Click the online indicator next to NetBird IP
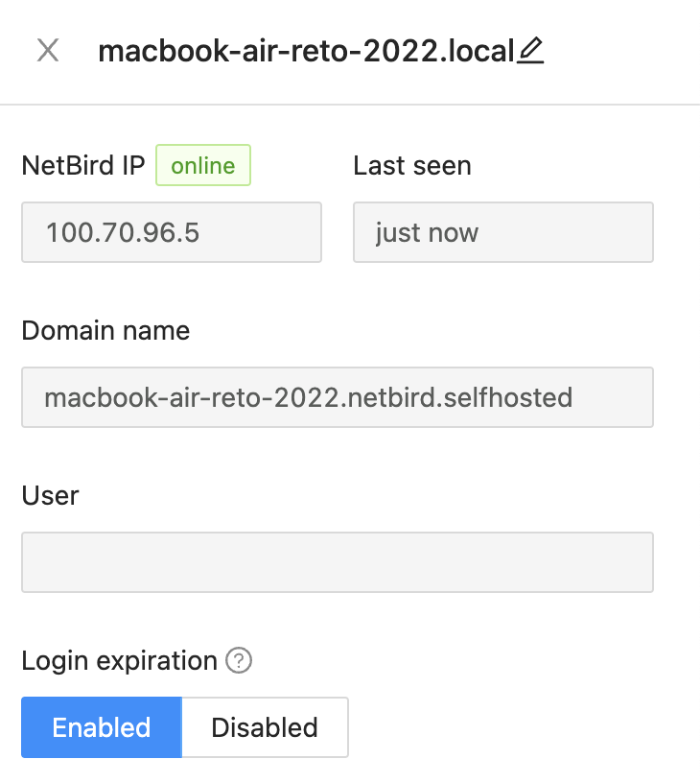Viewport: 700px width, 783px height. [x=202, y=165]
